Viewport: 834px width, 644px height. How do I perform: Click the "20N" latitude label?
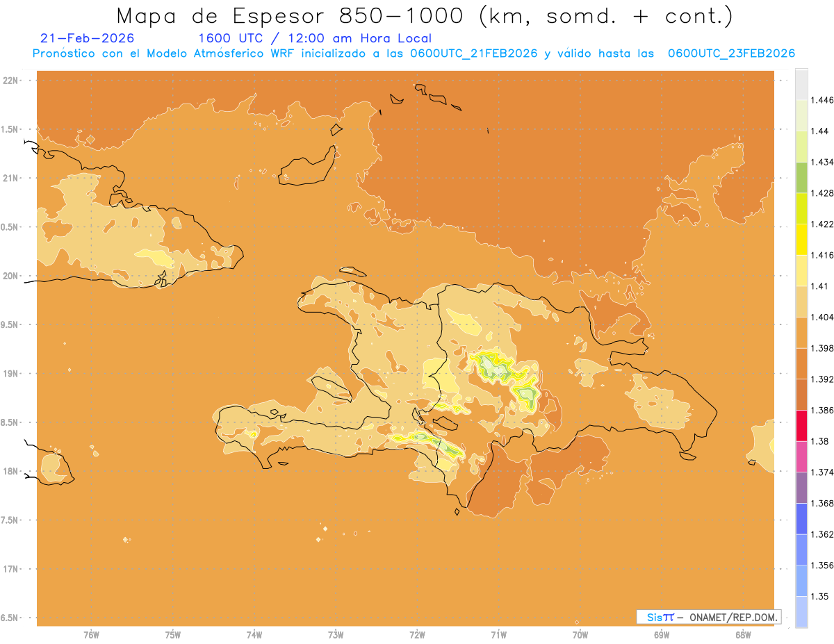[x=11, y=276]
